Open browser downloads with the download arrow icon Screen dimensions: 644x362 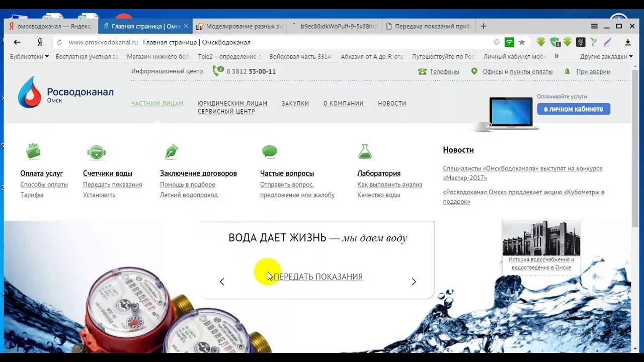628,42
